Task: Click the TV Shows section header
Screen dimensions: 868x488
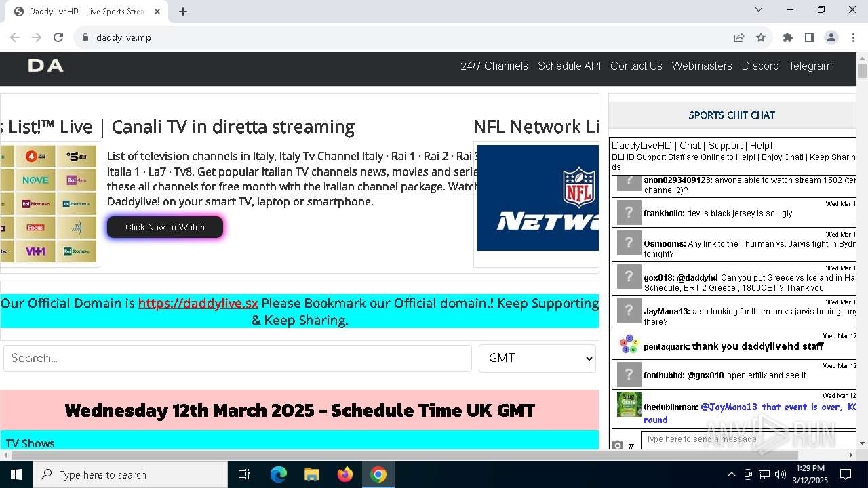Action: [x=31, y=443]
